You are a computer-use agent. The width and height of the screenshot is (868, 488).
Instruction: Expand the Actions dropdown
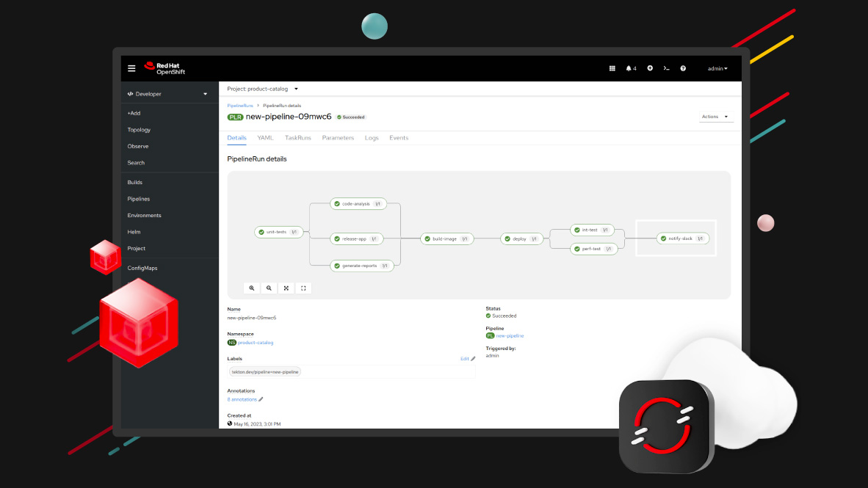coord(715,117)
